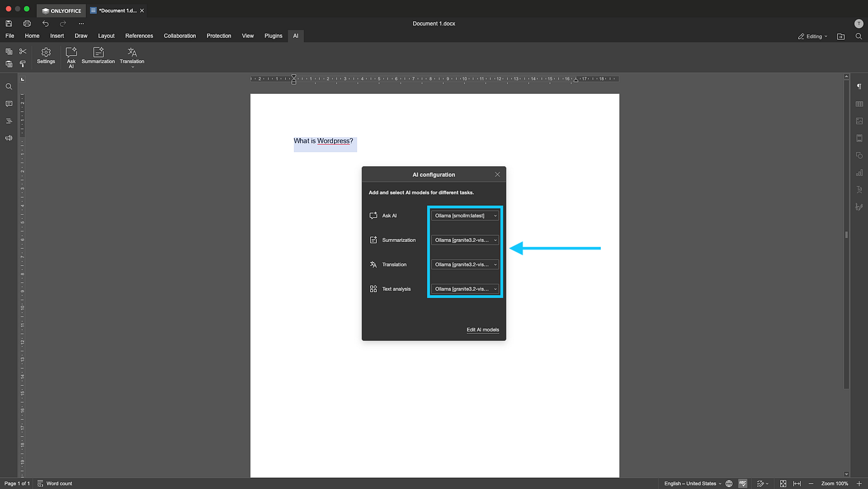868x489 pixels.
Task: Open table settings in right sidebar
Action: (x=859, y=104)
